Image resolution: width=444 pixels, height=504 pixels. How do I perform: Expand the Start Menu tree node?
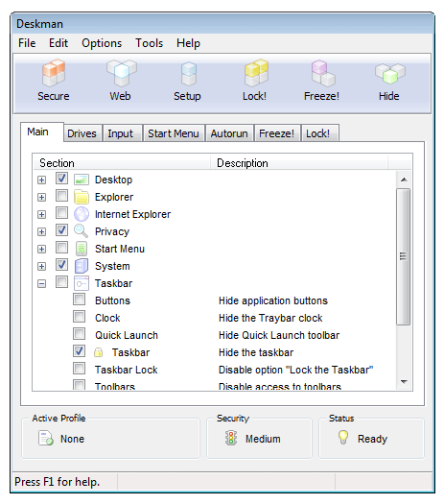click(41, 249)
